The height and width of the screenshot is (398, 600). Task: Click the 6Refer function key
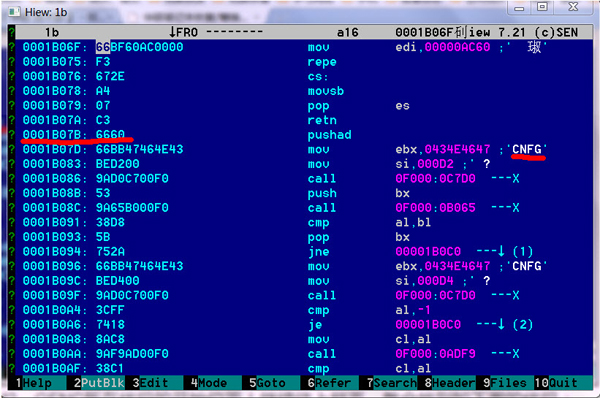coord(329,383)
